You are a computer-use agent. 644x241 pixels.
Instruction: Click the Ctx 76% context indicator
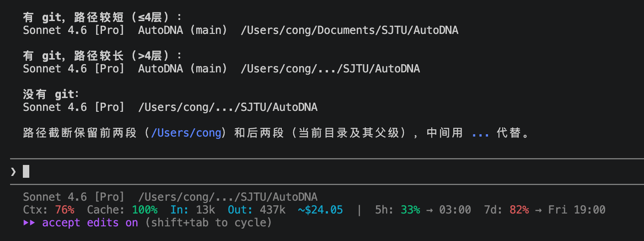click(48, 210)
